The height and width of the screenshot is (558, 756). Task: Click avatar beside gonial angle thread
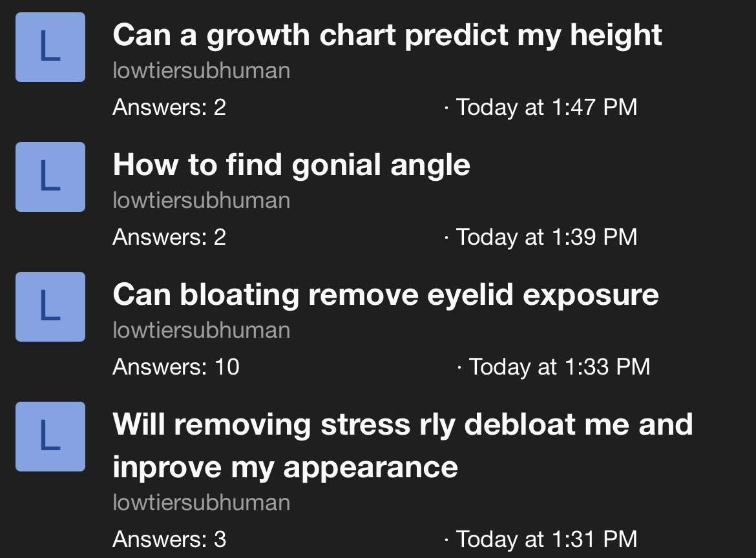[x=50, y=177]
